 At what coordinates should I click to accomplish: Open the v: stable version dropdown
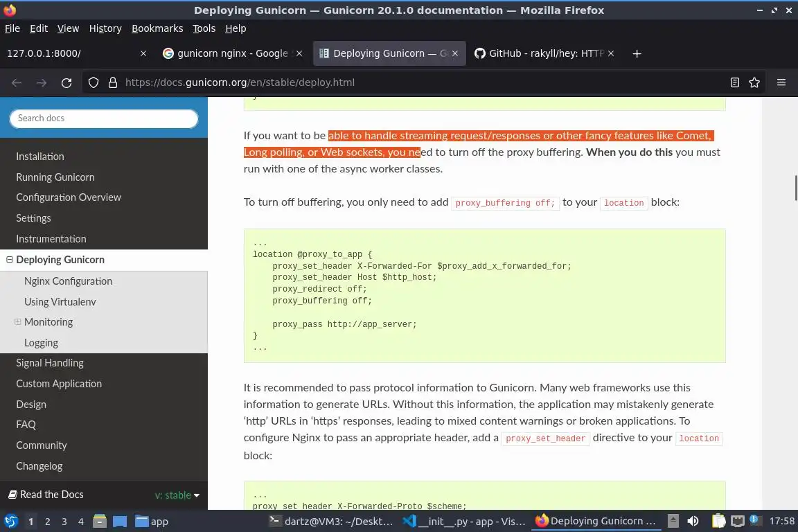coord(177,495)
